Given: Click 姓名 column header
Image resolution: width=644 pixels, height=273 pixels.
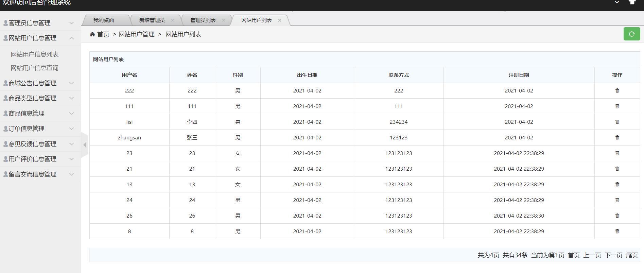Looking at the screenshot, I should pyautogui.click(x=192, y=75).
